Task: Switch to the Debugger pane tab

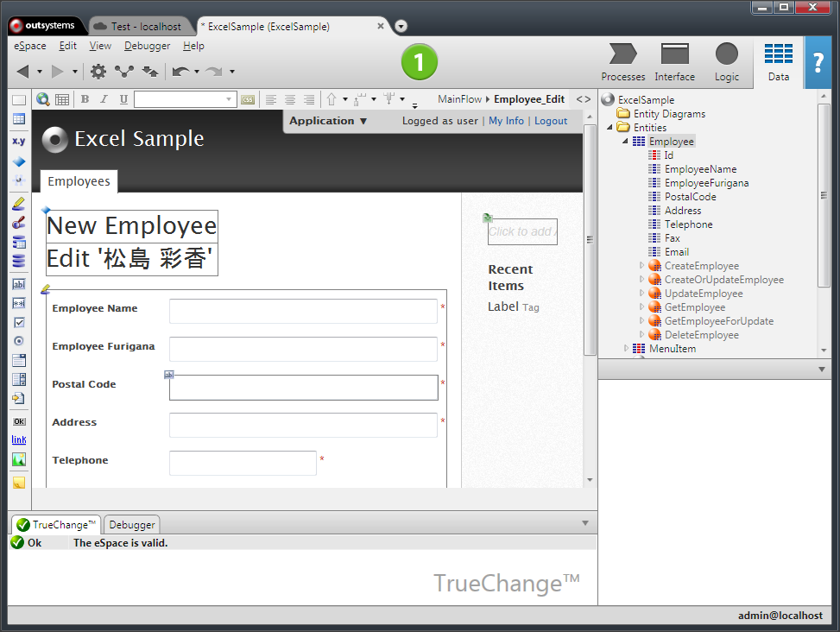Action: [x=132, y=525]
